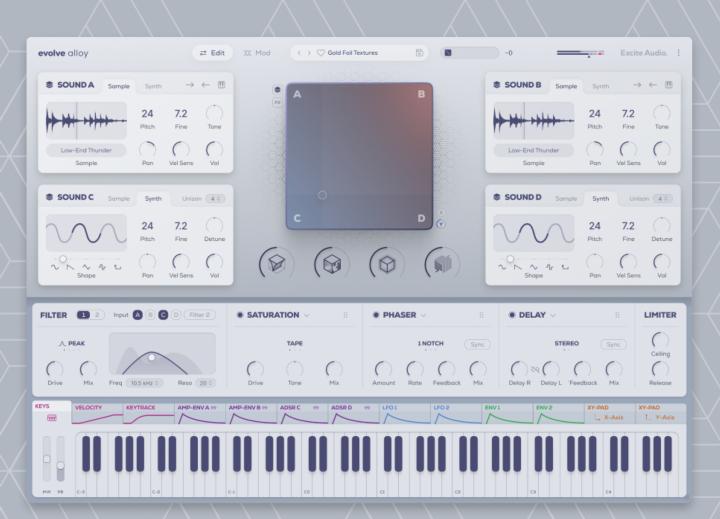Select the LFO 1 modulation tab
Screen dimensions: 720x519
pyautogui.click(x=405, y=414)
